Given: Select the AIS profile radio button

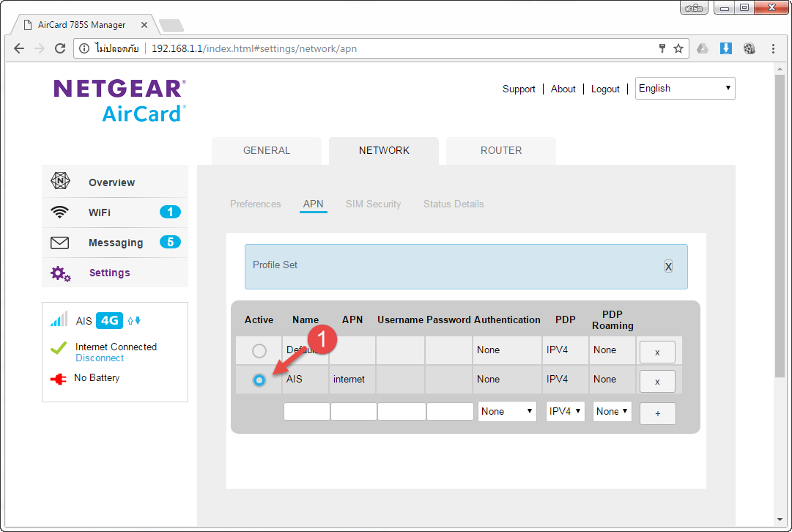Looking at the screenshot, I should (259, 380).
